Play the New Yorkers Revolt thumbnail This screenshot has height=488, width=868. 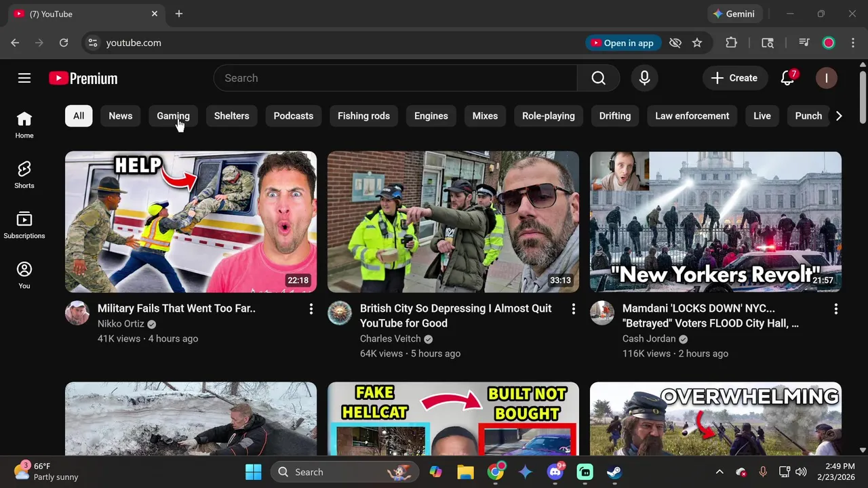(x=715, y=222)
